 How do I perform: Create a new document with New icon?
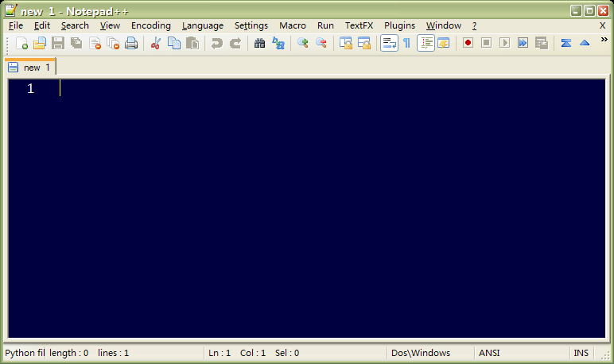click(x=21, y=43)
